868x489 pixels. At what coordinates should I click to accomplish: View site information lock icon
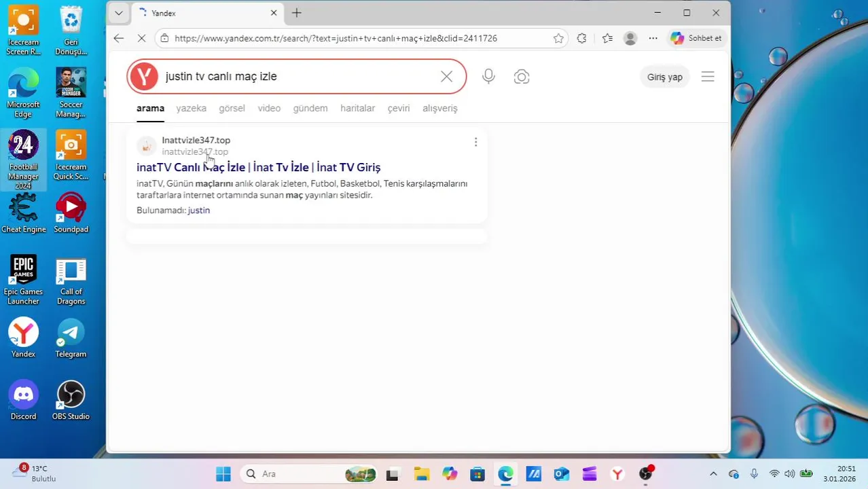(164, 38)
